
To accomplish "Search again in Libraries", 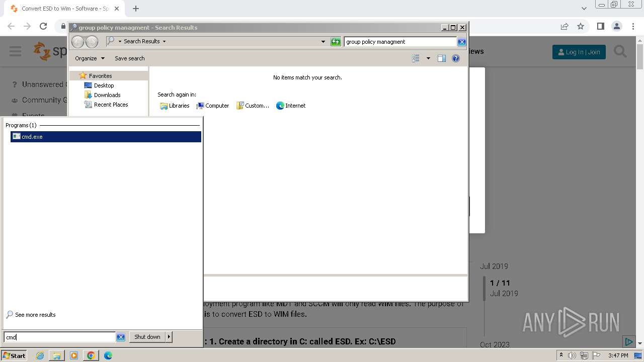I will 175,106.
